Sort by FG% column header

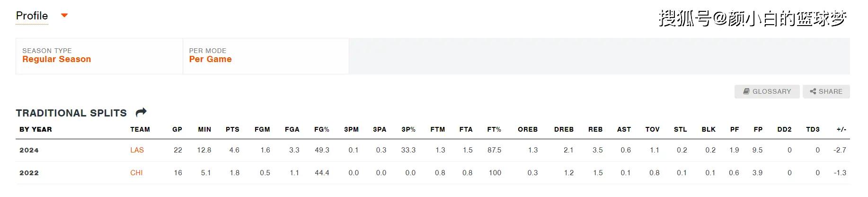click(x=322, y=129)
